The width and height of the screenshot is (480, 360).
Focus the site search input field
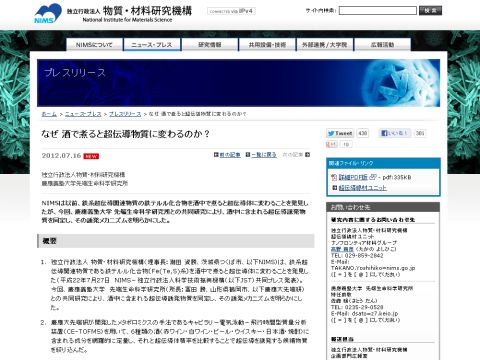pos(378,11)
